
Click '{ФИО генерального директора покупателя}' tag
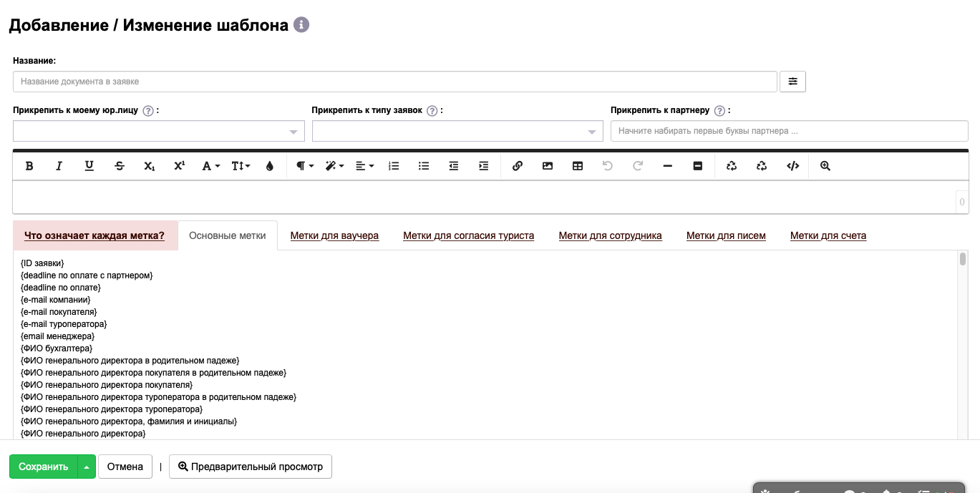pos(107,385)
